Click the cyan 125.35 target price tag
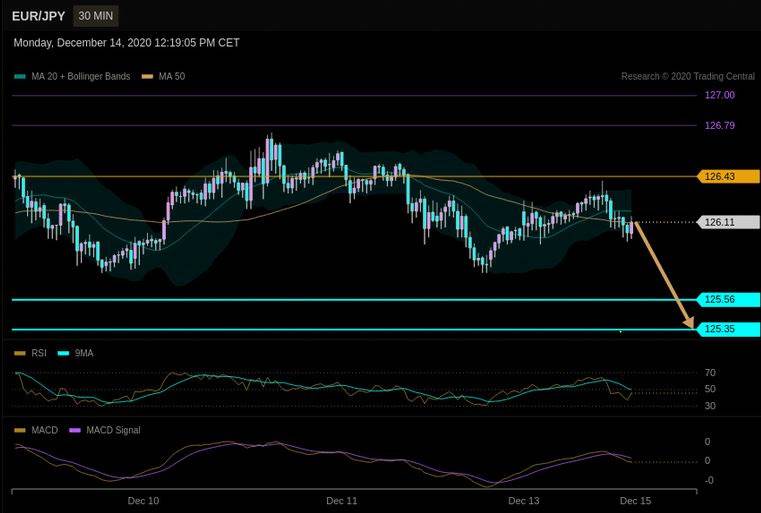The height and width of the screenshot is (513, 761). (728, 329)
